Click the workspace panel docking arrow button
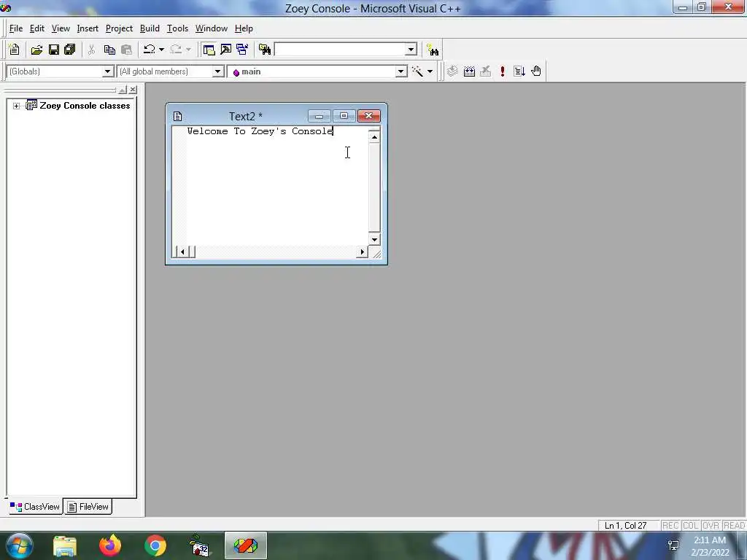Image resolution: width=747 pixels, height=560 pixels. [x=123, y=90]
